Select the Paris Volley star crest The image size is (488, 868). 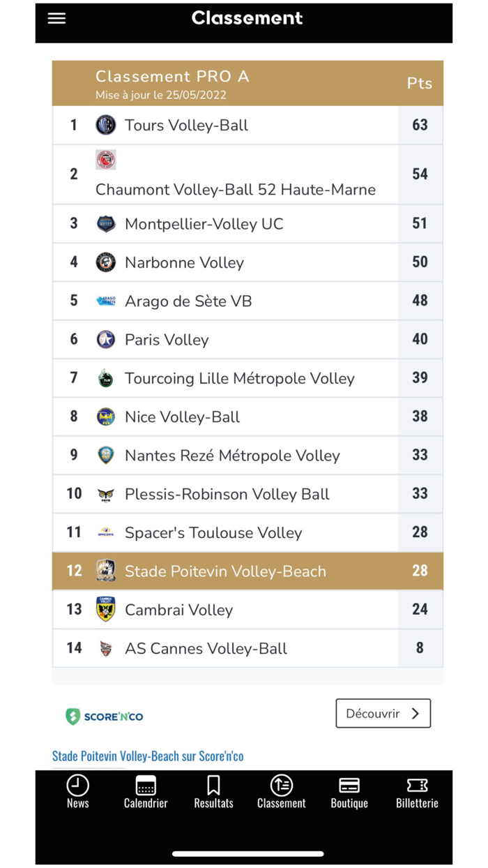105,339
